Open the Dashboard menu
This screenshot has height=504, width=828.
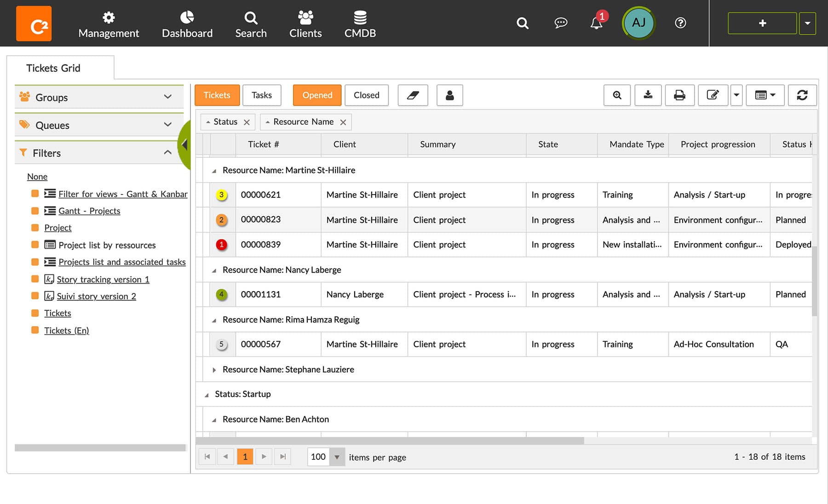[187, 24]
